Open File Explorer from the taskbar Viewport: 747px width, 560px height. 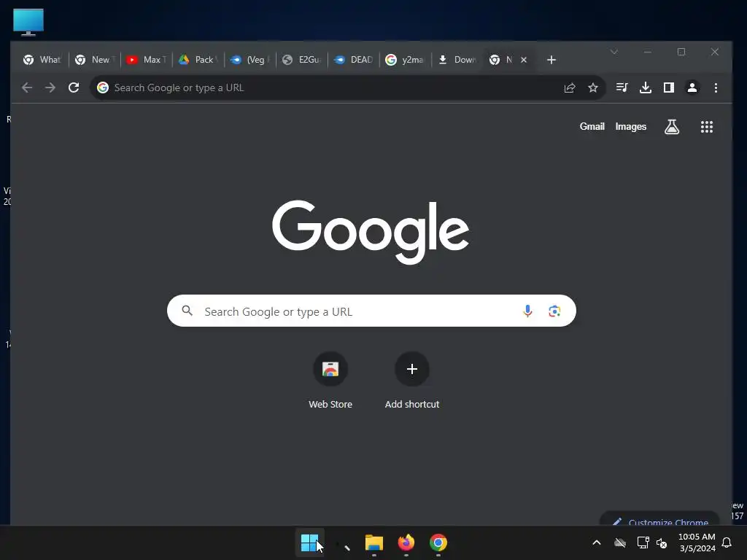374,542
